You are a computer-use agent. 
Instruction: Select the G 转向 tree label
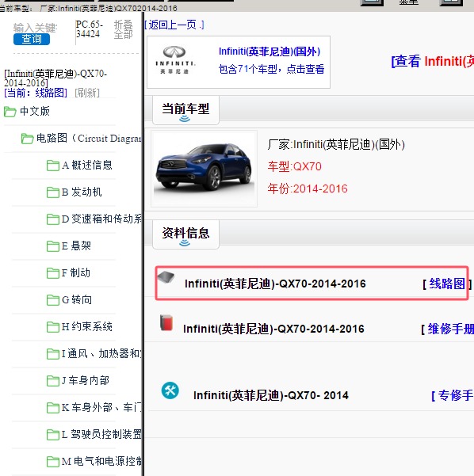pos(77,299)
